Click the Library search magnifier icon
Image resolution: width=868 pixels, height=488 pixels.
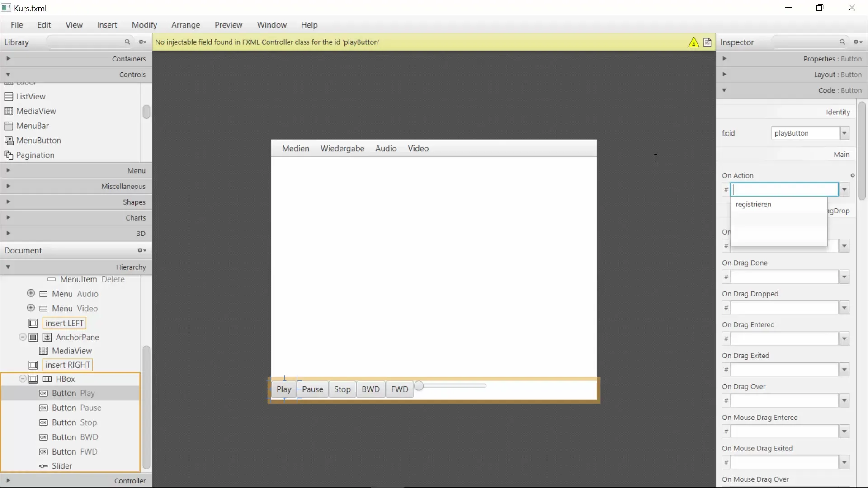tap(127, 42)
